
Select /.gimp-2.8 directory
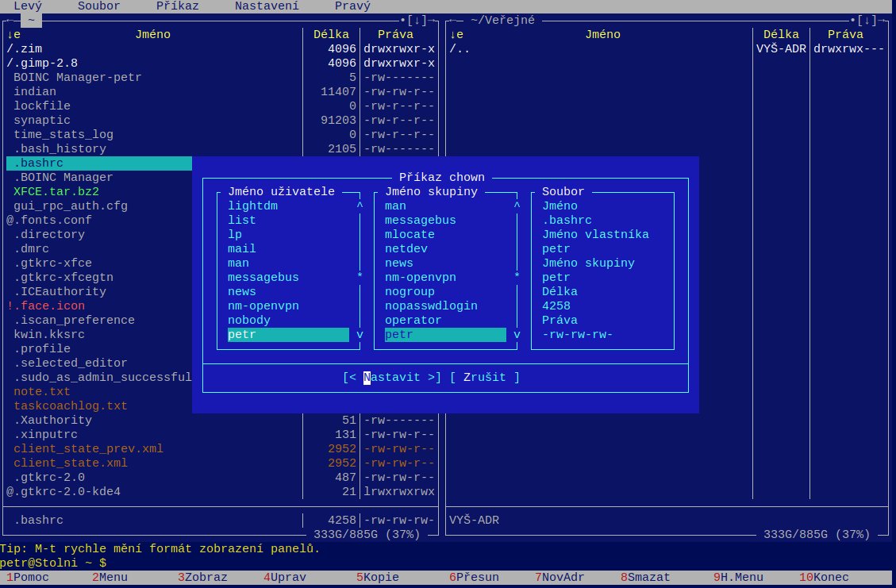[42, 63]
